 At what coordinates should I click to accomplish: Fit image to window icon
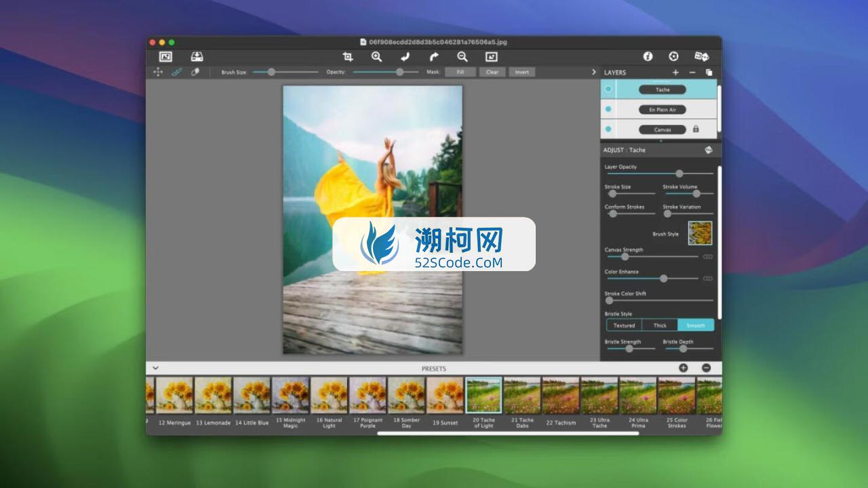[492, 57]
